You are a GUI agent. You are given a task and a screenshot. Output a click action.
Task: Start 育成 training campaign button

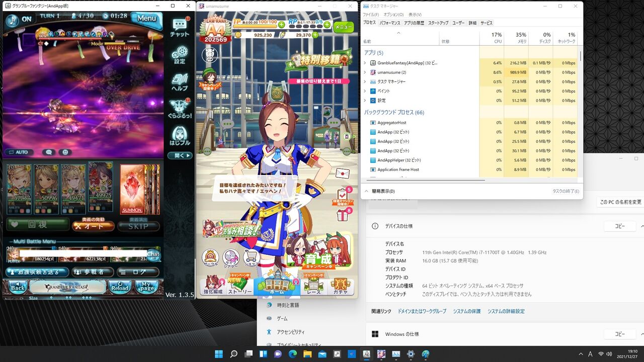point(318,252)
